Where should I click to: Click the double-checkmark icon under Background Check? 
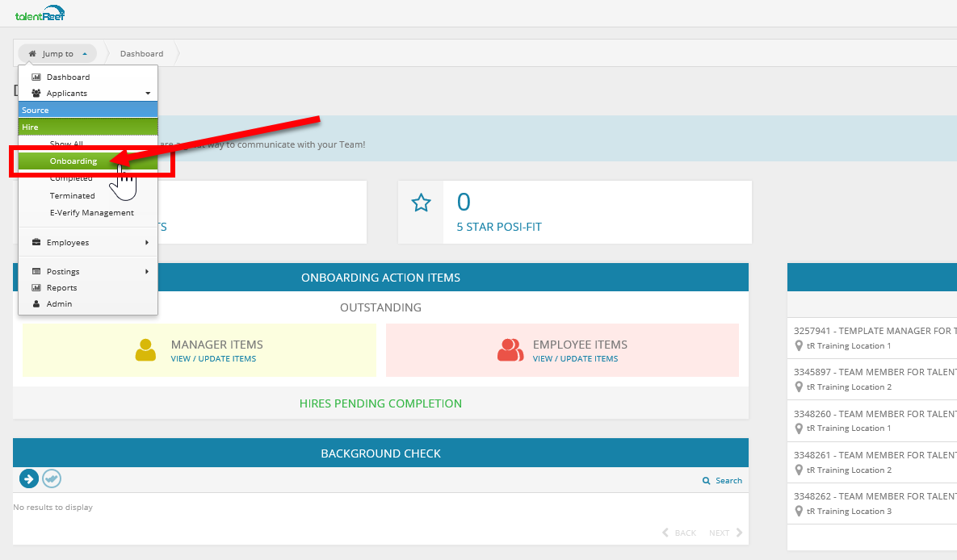tap(52, 479)
